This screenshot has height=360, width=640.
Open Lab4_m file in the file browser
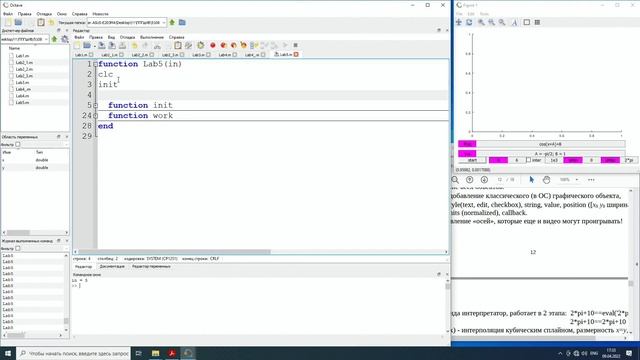pyautogui.click(x=23, y=89)
